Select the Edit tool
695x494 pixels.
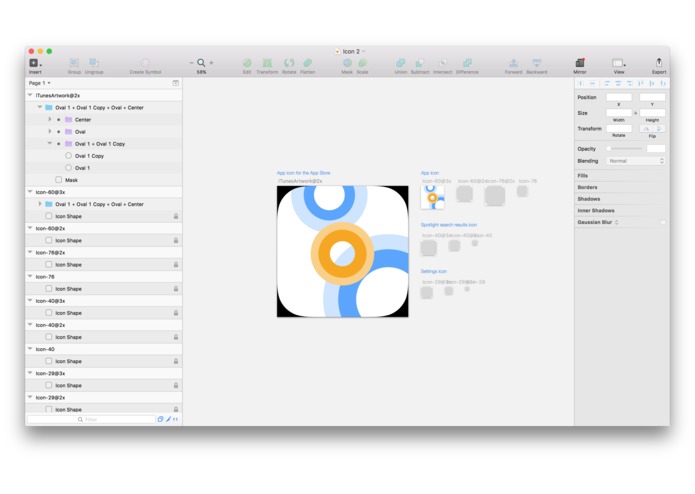247,63
